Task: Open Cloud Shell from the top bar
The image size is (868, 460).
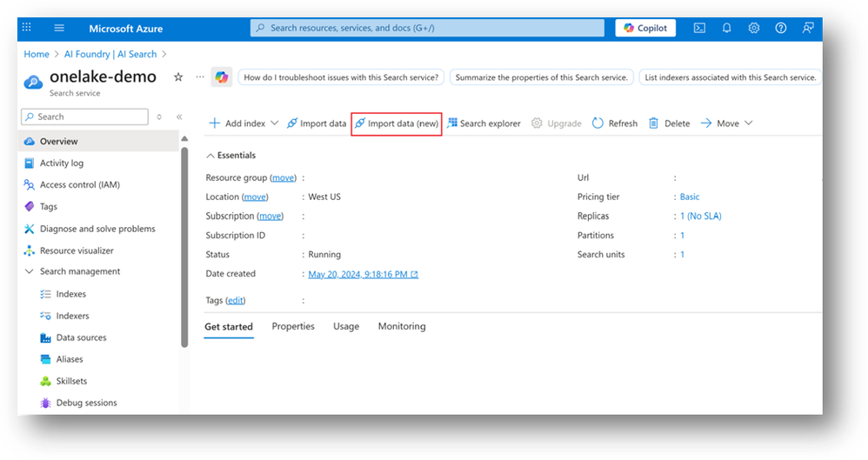Action: [700, 28]
